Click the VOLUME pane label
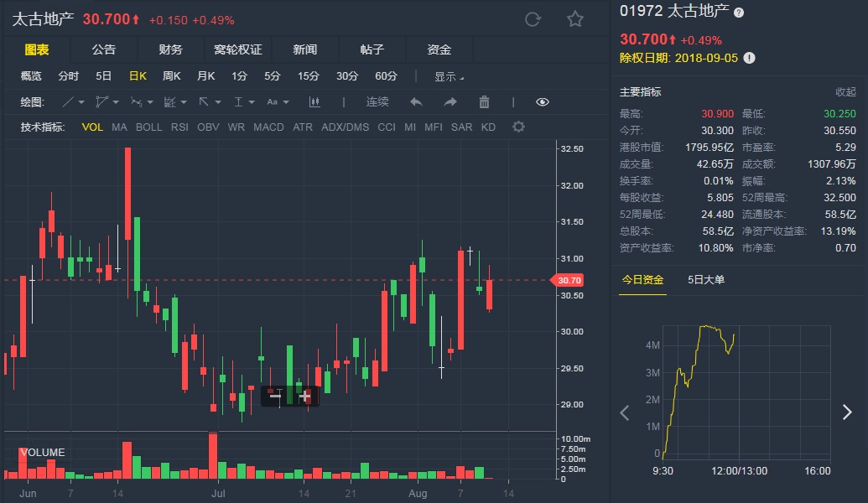The width and height of the screenshot is (868, 503). click(x=43, y=453)
